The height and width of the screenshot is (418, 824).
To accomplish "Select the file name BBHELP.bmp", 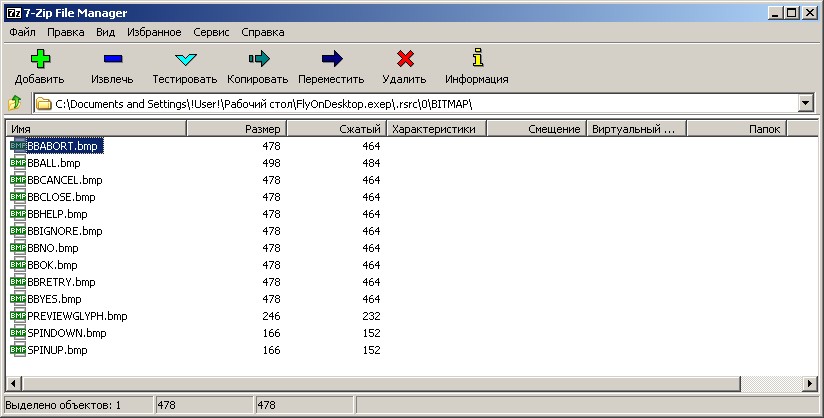I will coord(57,214).
